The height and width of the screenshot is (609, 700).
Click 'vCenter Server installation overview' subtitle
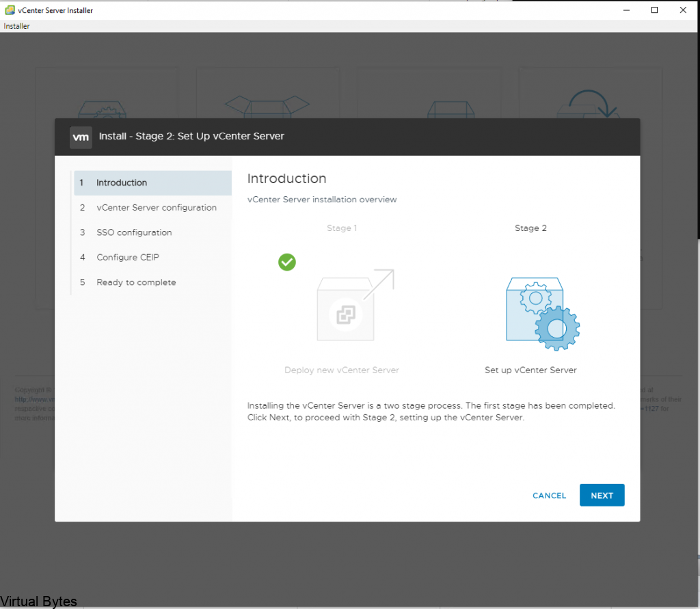tap(322, 200)
